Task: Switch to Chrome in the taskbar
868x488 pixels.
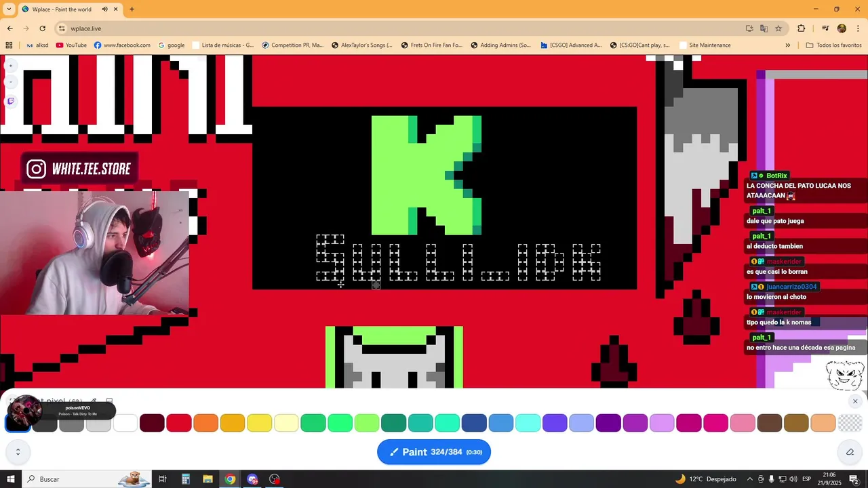Action: (230, 479)
